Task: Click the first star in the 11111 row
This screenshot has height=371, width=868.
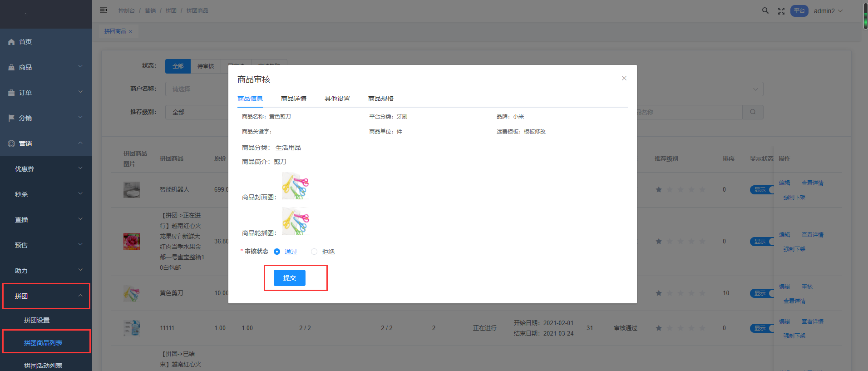Action: click(x=659, y=328)
